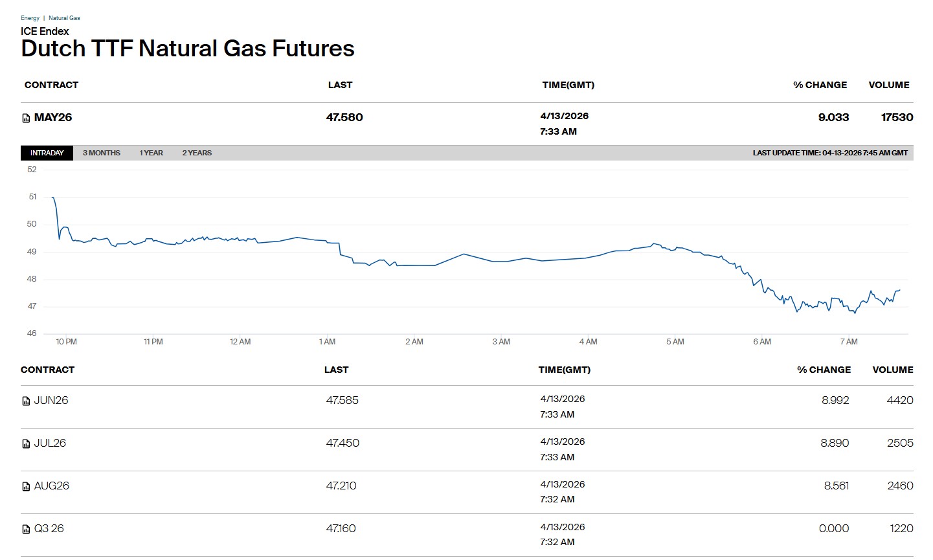
Task: Open the Q3 26 contract
Action: (49, 528)
